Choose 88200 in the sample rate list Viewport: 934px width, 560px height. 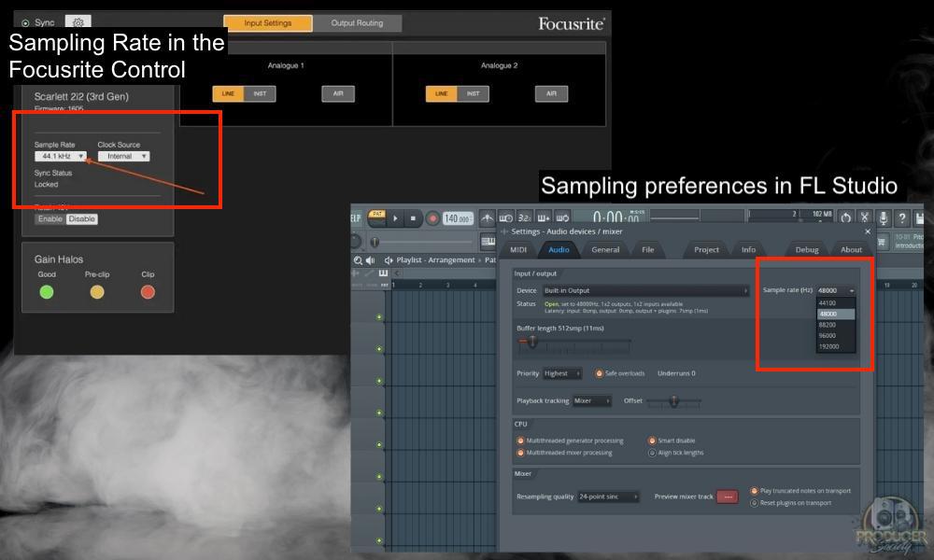tap(836, 325)
